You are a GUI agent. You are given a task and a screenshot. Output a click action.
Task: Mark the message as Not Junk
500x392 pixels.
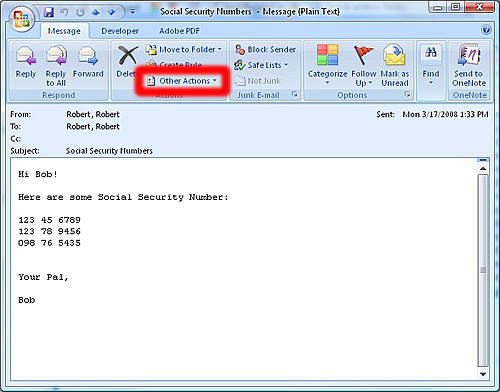click(258, 81)
